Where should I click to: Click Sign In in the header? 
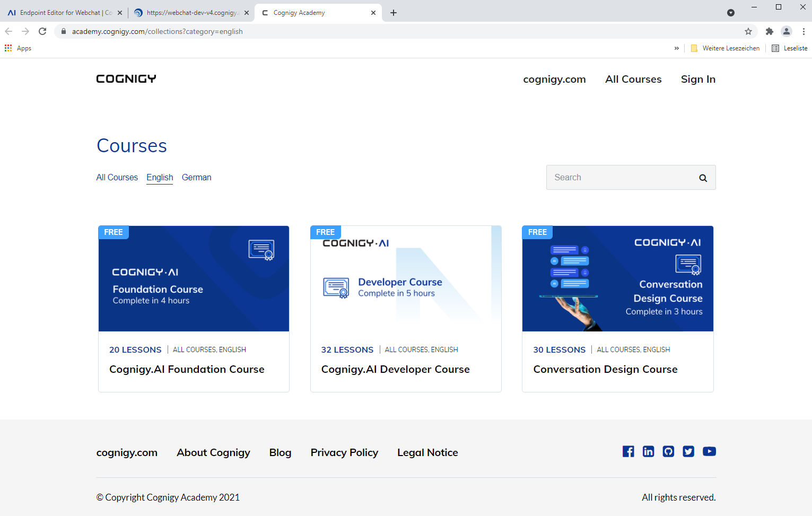click(x=698, y=79)
